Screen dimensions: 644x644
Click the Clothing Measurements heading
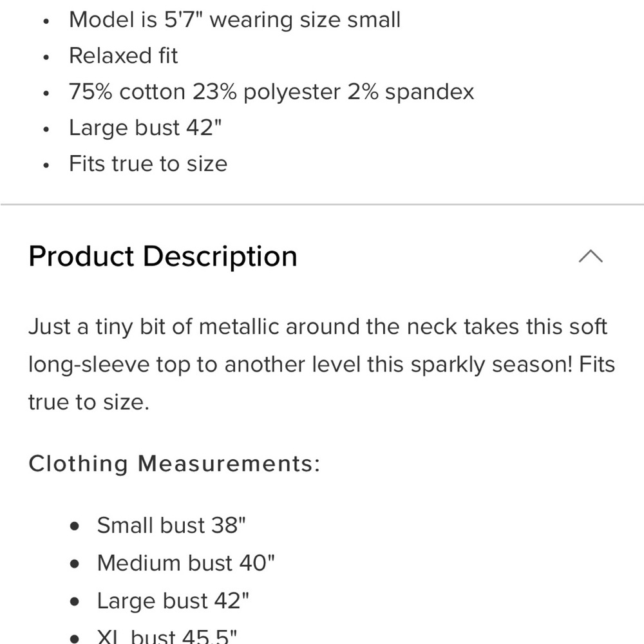[x=174, y=464]
